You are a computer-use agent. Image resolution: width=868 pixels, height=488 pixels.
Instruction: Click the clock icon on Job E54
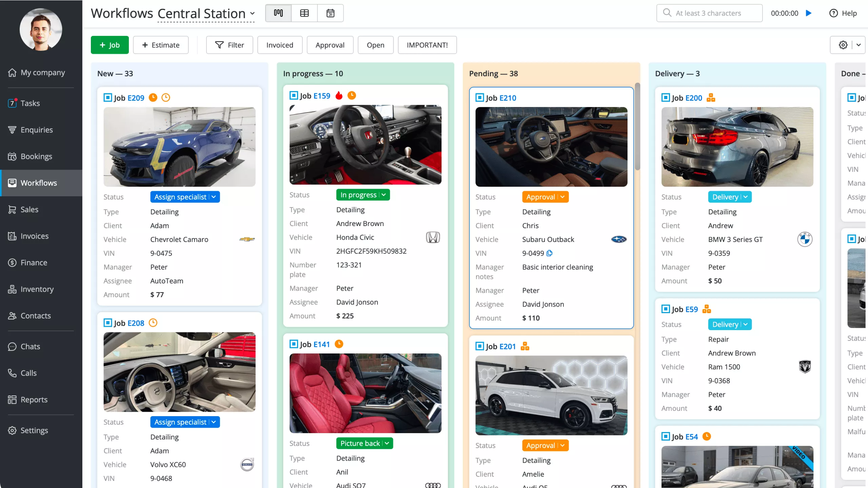[707, 436]
